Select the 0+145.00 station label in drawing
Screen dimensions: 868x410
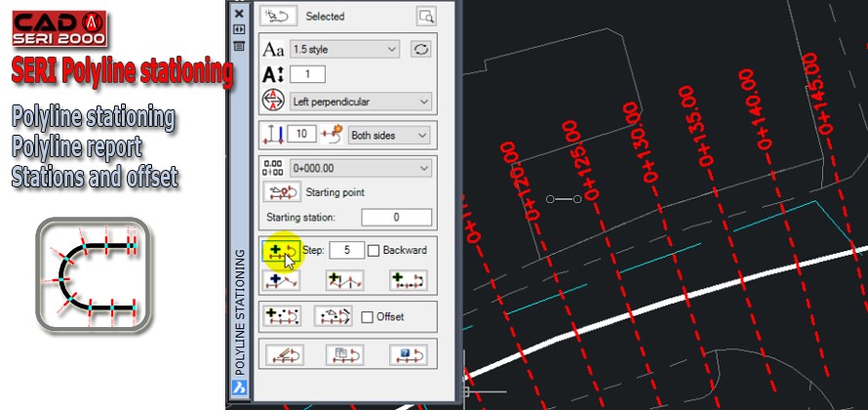click(817, 93)
